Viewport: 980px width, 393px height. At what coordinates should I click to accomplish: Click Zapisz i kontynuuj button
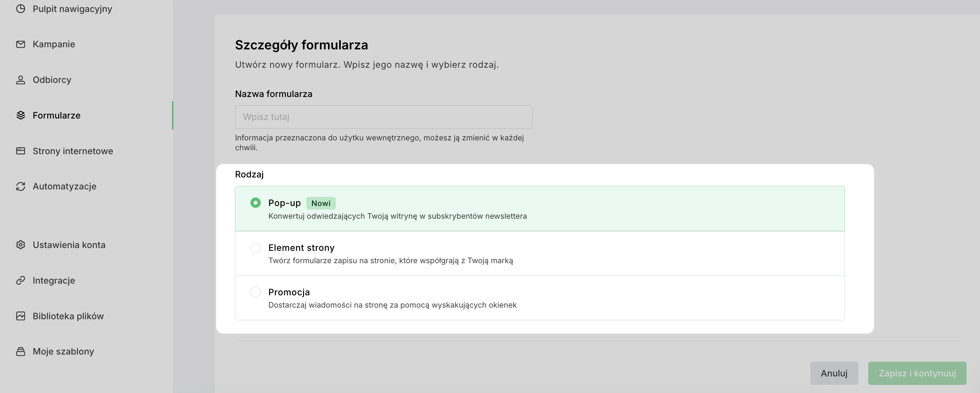click(x=917, y=373)
